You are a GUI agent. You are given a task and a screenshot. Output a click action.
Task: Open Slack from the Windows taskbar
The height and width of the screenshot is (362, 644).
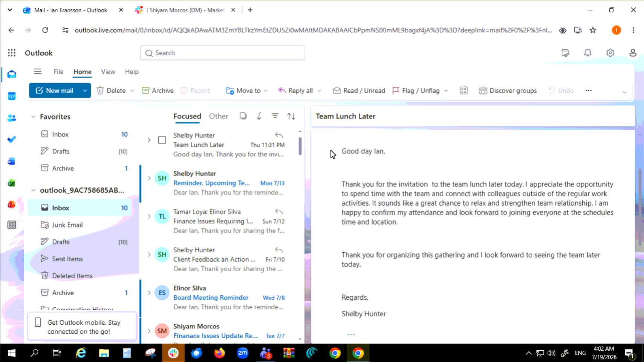click(173, 353)
